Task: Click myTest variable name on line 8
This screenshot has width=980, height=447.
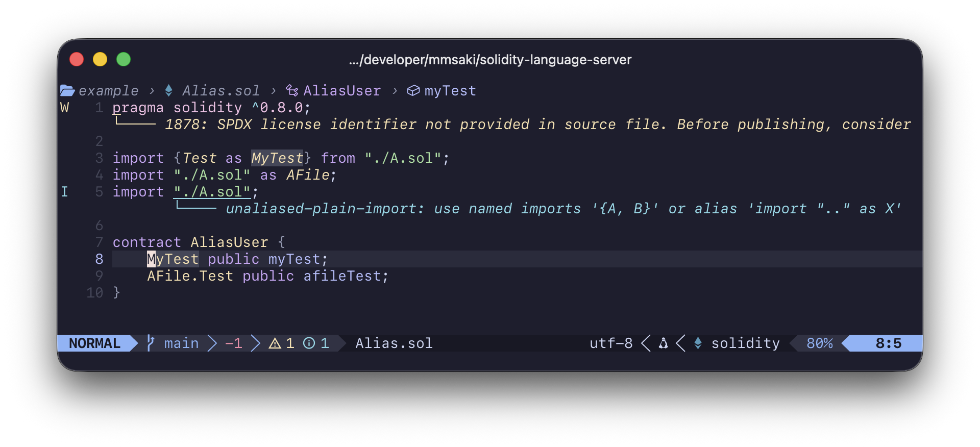Action: (x=294, y=259)
